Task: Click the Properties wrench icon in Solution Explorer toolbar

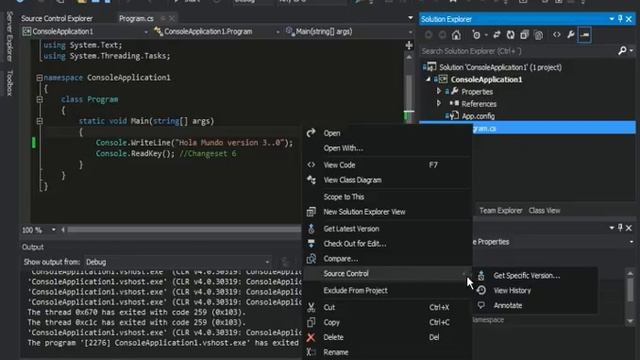Action: pos(571,35)
